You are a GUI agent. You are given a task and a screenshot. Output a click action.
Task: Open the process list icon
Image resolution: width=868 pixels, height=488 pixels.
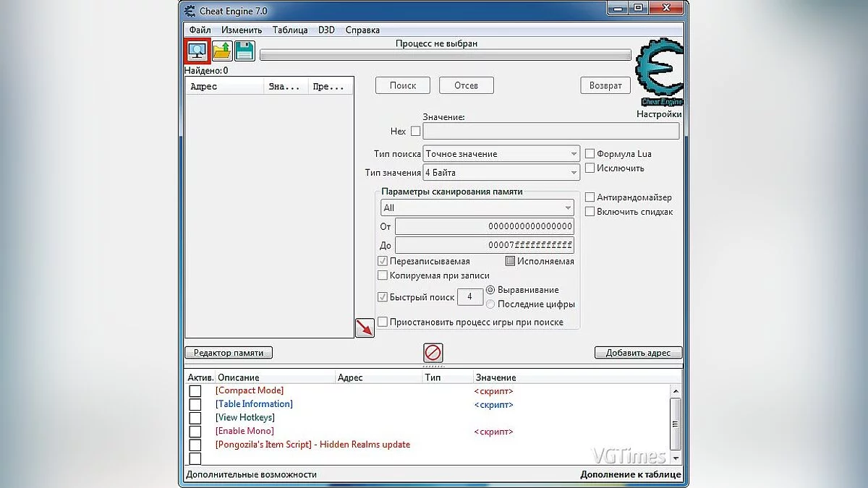pyautogui.click(x=197, y=51)
